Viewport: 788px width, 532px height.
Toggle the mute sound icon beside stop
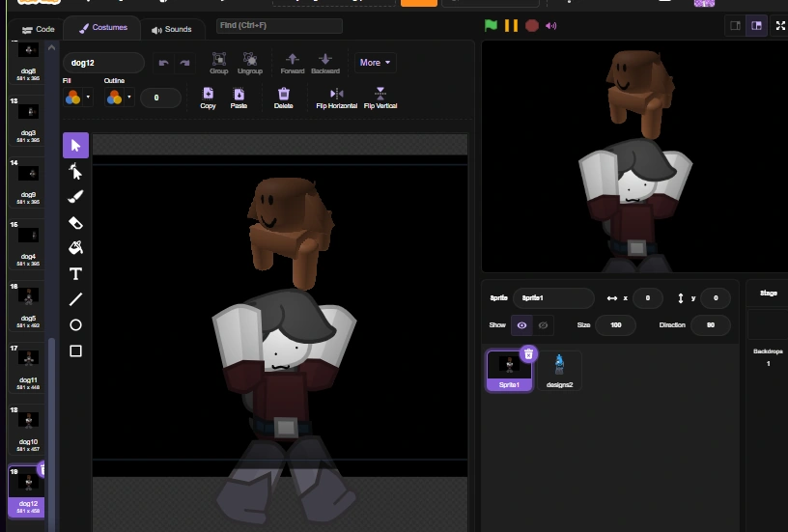tap(551, 26)
